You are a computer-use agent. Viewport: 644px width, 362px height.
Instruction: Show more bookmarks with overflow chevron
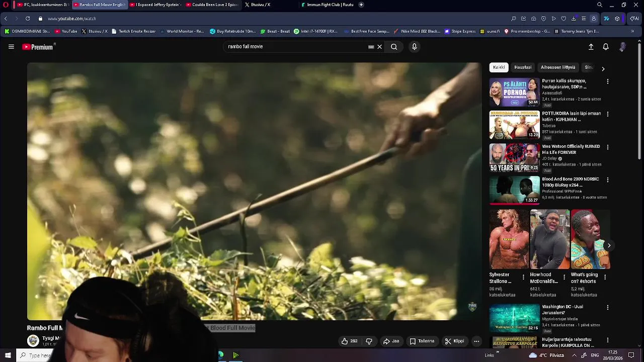[632, 31]
